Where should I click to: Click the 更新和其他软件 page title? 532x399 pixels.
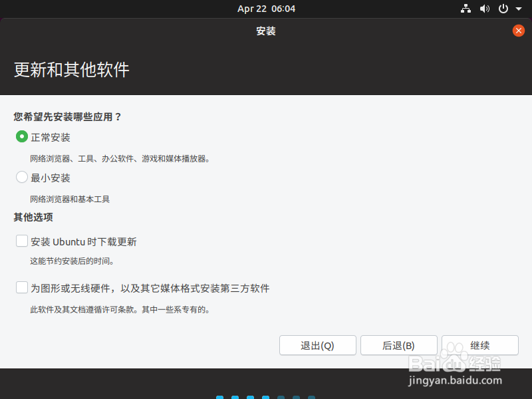click(x=72, y=70)
